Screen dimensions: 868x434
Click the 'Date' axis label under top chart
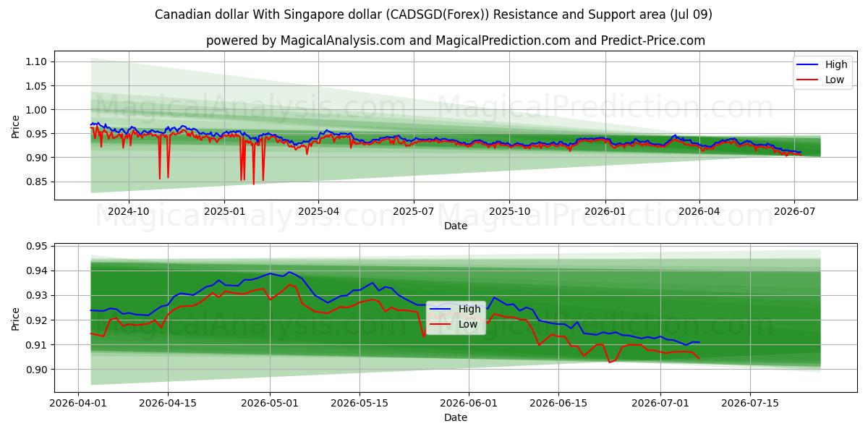point(456,226)
